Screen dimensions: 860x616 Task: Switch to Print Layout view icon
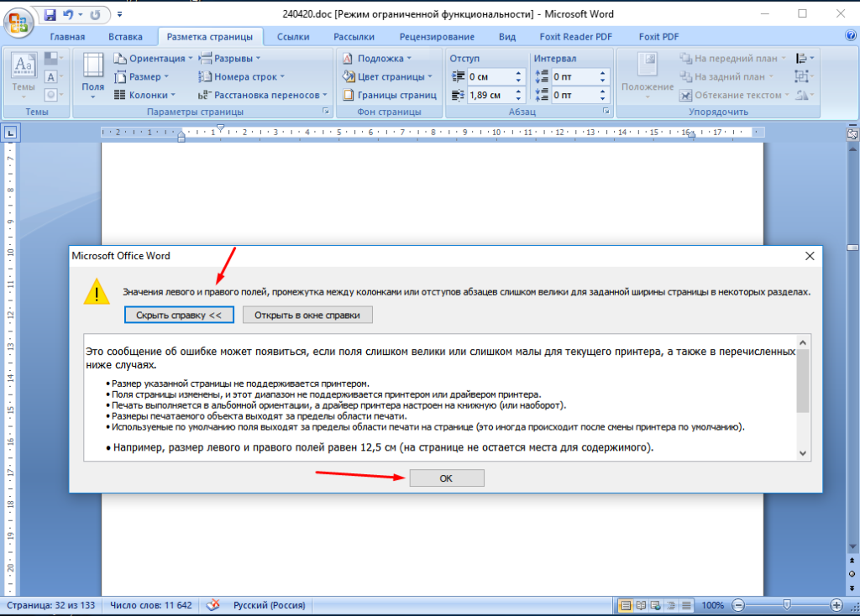625,606
